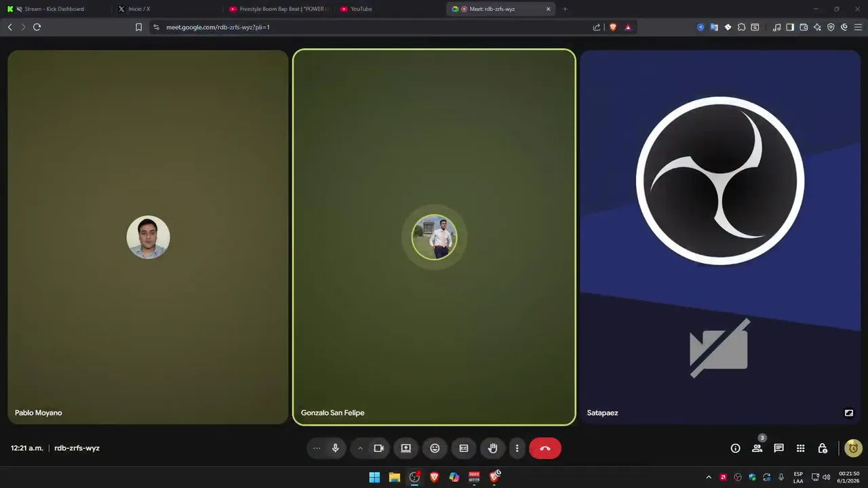
Task: Toggle the camera on or off
Action: pos(379,448)
